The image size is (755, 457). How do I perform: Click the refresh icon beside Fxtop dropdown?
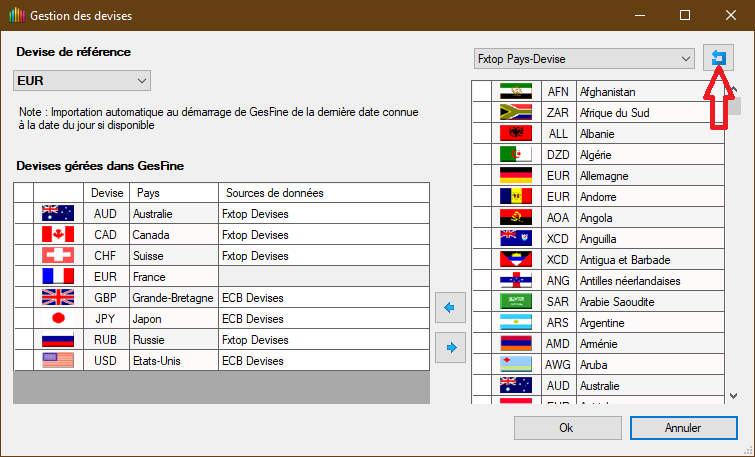click(717, 59)
